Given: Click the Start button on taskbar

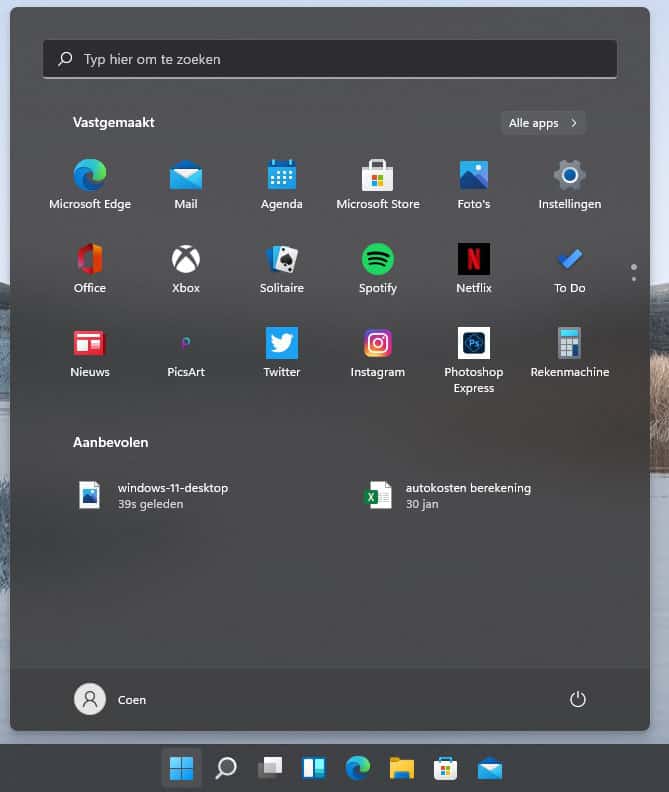Looking at the screenshot, I should (x=181, y=768).
